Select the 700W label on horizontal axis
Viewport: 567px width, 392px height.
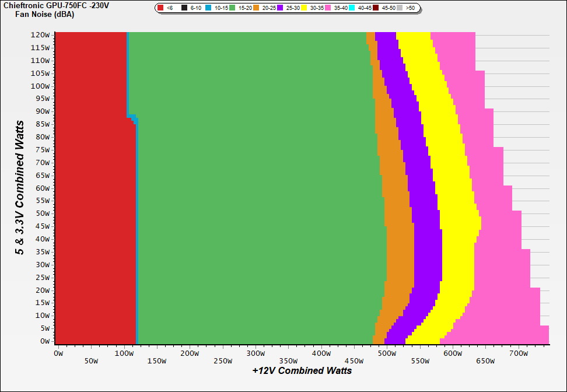coord(519,353)
